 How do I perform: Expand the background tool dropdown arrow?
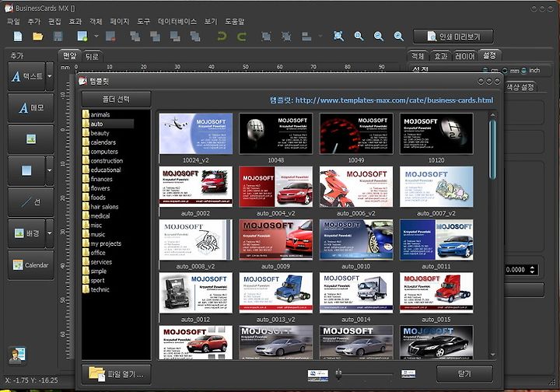point(50,233)
